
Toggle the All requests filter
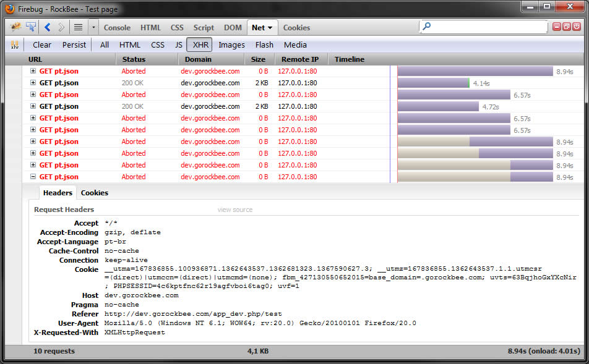click(105, 44)
